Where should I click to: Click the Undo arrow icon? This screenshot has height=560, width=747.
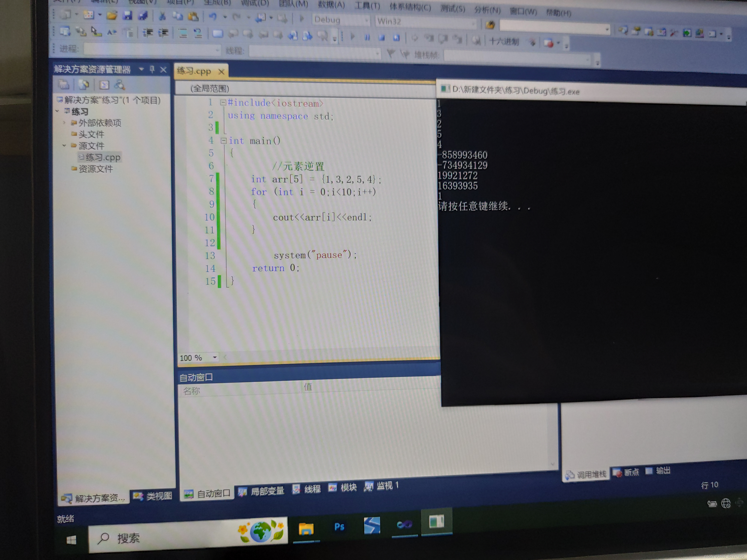pos(212,17)
